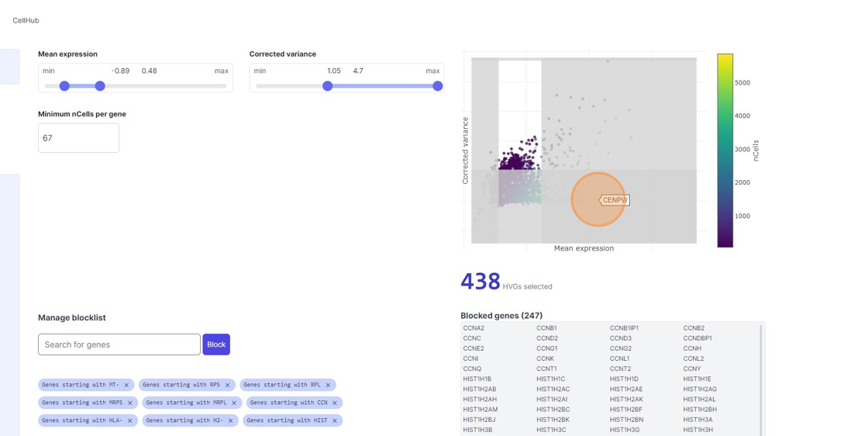The height and width of the screenshot is (436, 868).
Task: Click the nCells color scale bar
Action: 725,151
